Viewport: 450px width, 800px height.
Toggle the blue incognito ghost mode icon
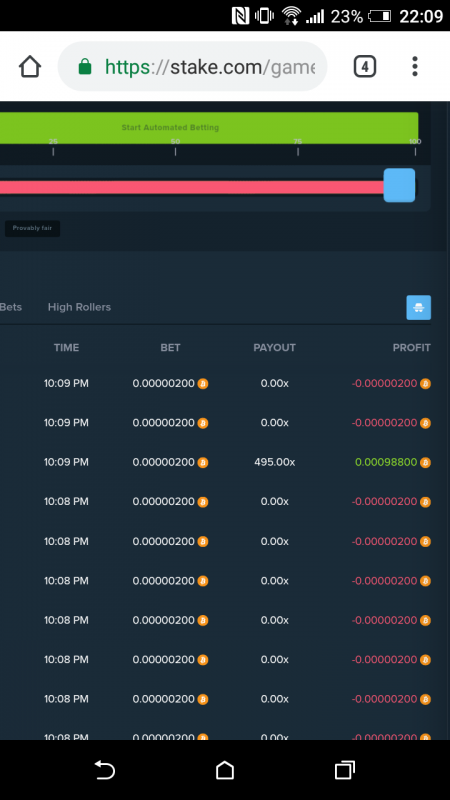tap(418, 308)
